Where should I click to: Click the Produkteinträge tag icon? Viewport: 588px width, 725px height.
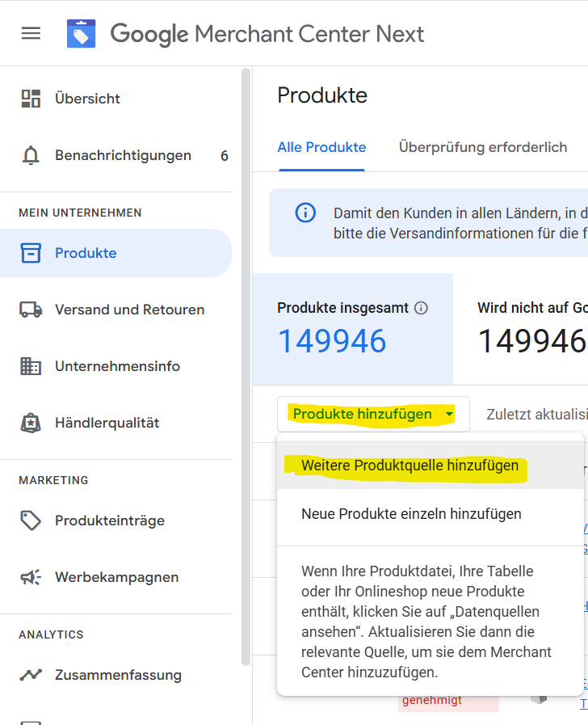point(31,521)
